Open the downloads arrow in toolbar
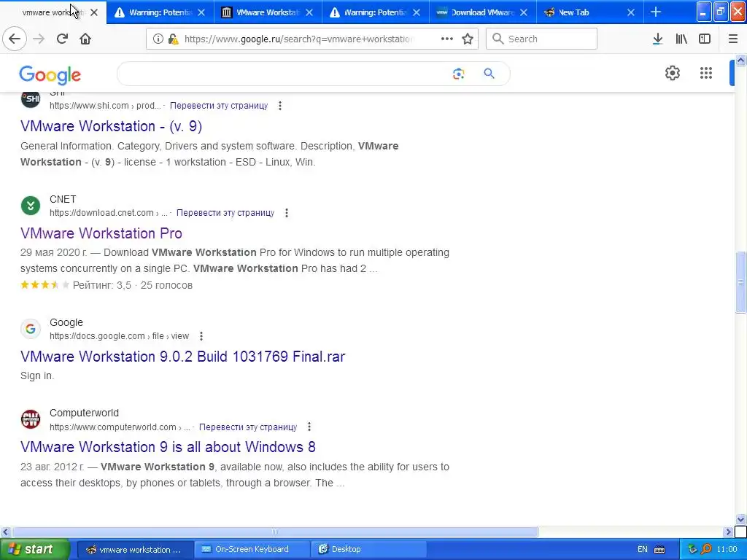Viewport: 747px width, 560px height. click(x=657, y=39)
